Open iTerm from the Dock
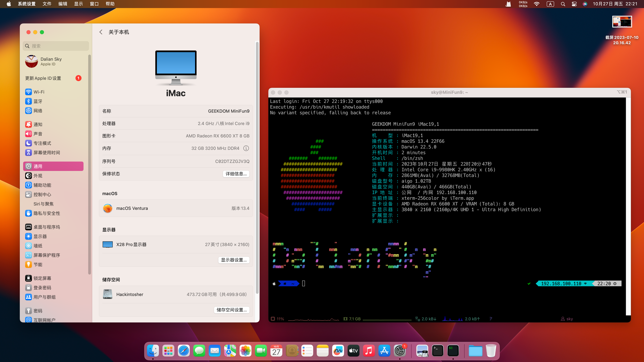 [453, 350]
